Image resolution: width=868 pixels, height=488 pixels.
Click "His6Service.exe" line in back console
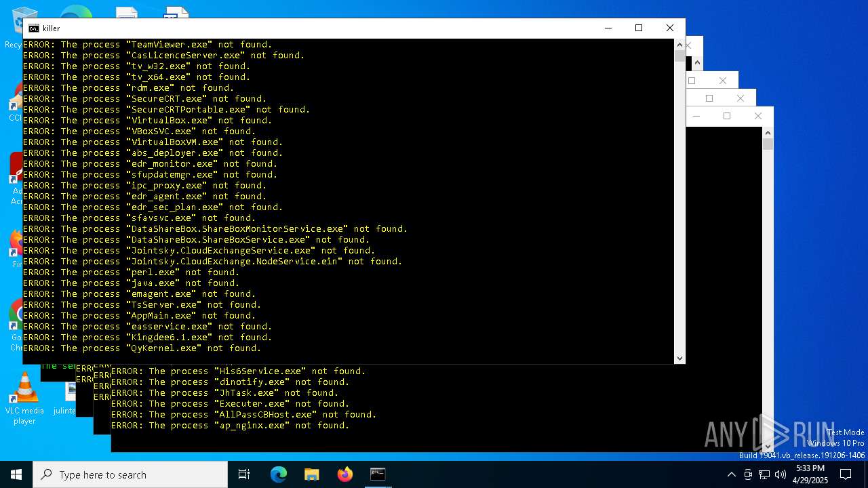238,371
